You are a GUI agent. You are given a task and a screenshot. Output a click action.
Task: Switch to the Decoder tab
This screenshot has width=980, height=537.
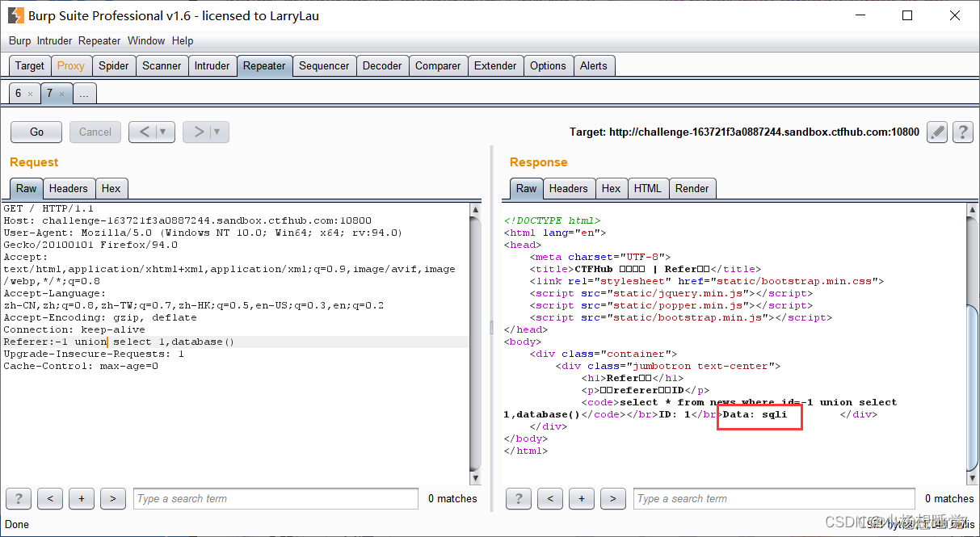pyautogui.click(x=382, y=65)
